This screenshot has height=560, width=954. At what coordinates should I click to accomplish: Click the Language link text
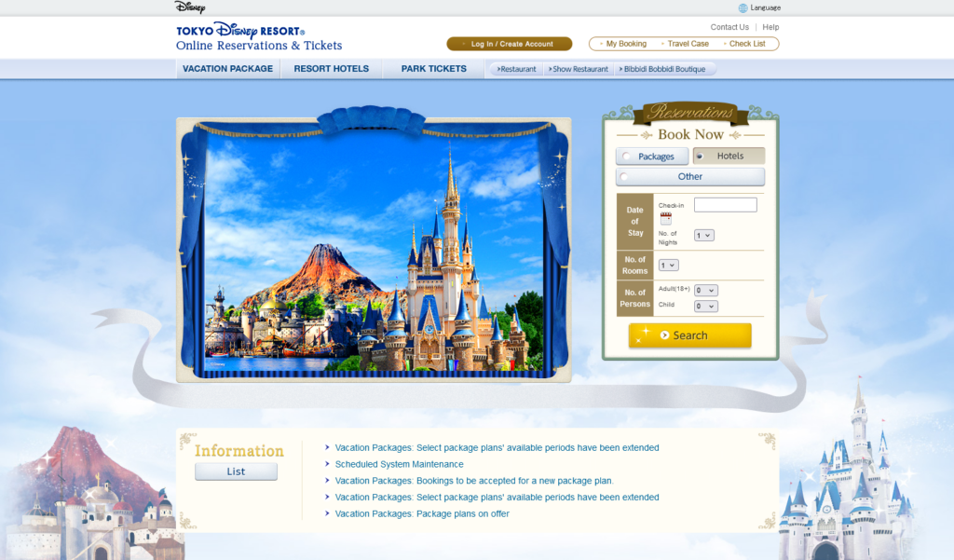click(x=766, y=7)
